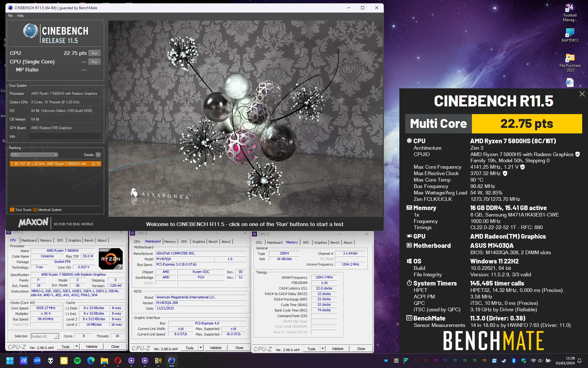
Task: Open Graphics tab in CPU-Z Memory window
Action: [320, 243]
